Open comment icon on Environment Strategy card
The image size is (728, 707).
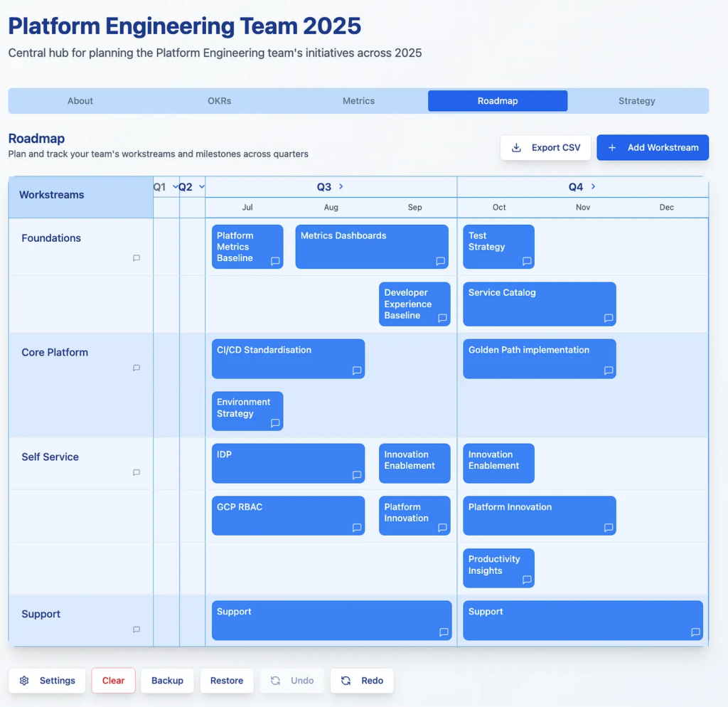275,423
